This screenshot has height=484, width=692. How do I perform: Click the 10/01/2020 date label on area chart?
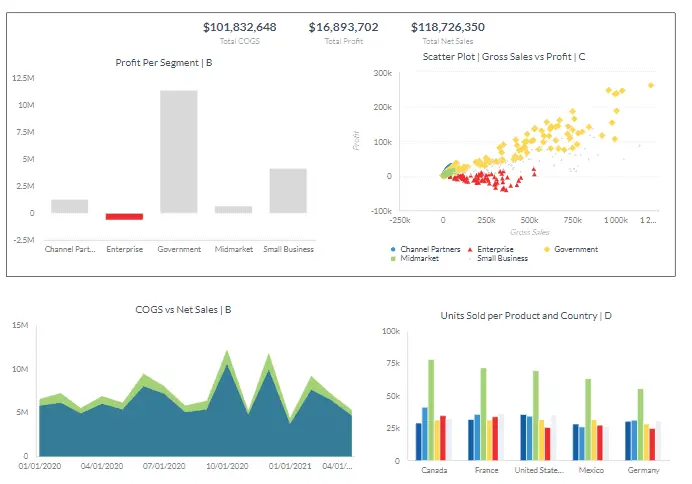(x=227, y=466)
